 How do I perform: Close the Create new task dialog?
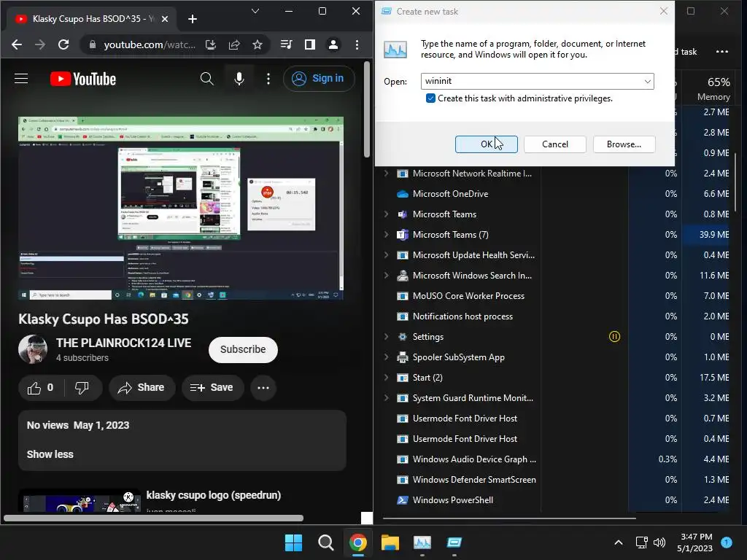coord(664,11)
